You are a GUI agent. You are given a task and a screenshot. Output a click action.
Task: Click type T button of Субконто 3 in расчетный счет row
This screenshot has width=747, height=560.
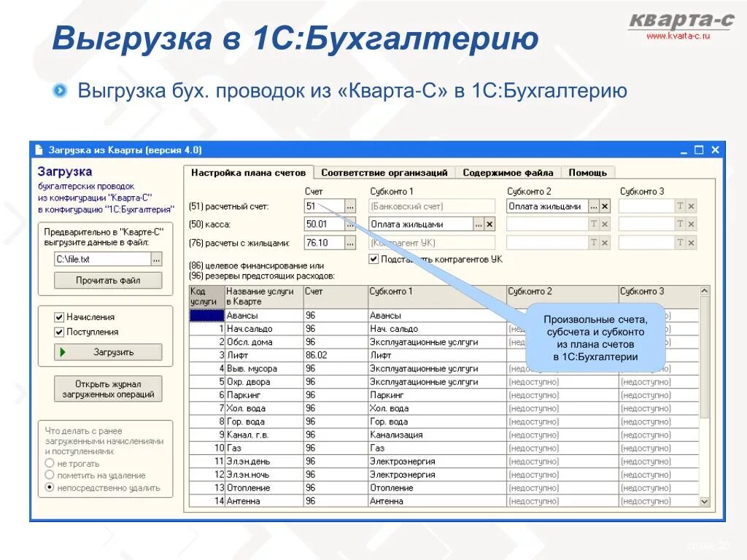[x=680, y=206]
